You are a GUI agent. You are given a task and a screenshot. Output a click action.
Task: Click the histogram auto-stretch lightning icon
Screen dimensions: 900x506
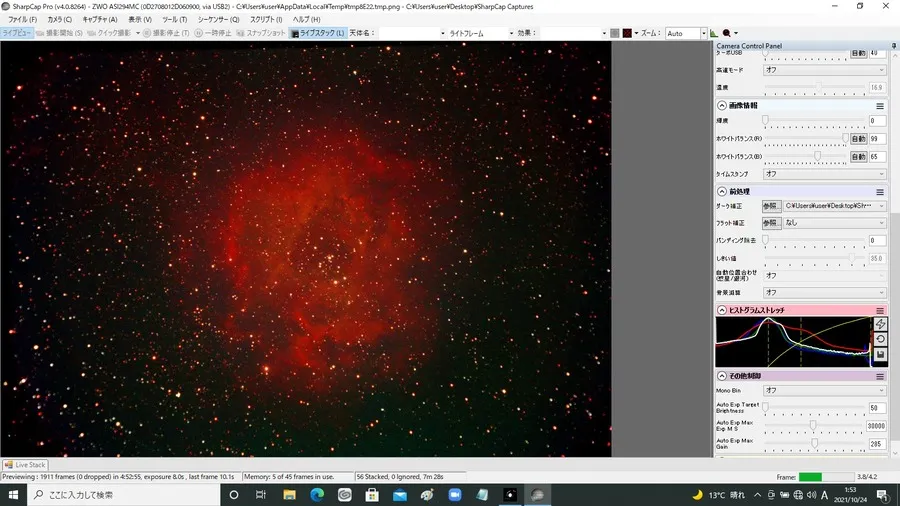(880, 324)
